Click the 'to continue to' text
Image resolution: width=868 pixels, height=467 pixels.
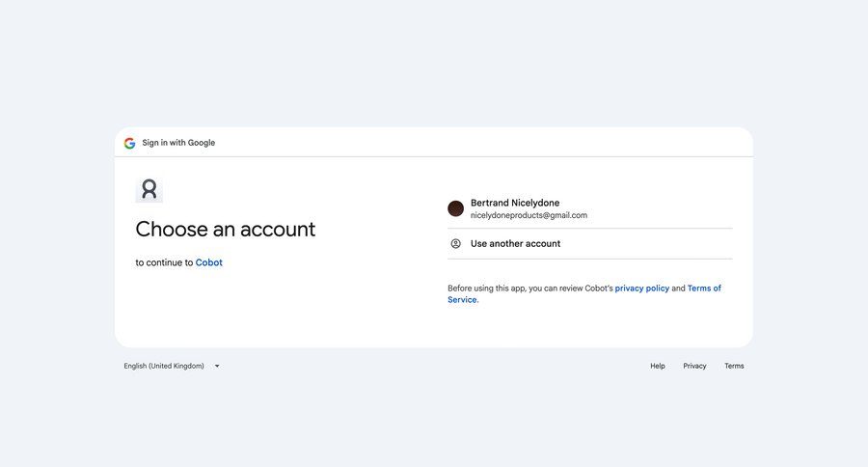[164, 262]
